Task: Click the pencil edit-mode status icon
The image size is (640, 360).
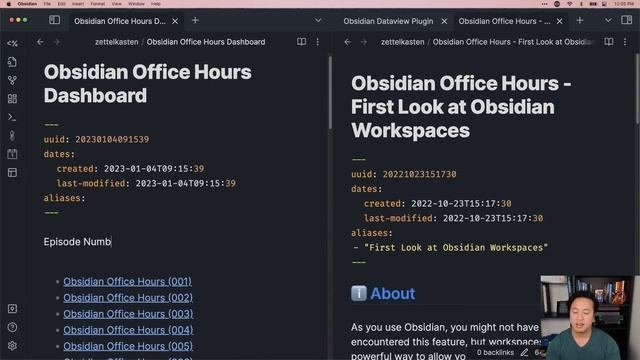Action: (524, 352)
